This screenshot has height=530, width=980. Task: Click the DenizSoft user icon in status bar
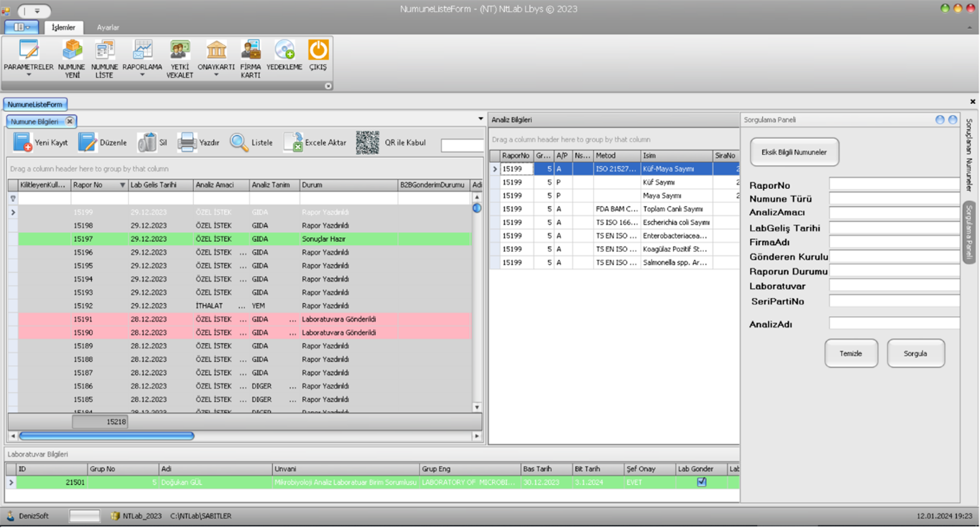tap(10, 516)
